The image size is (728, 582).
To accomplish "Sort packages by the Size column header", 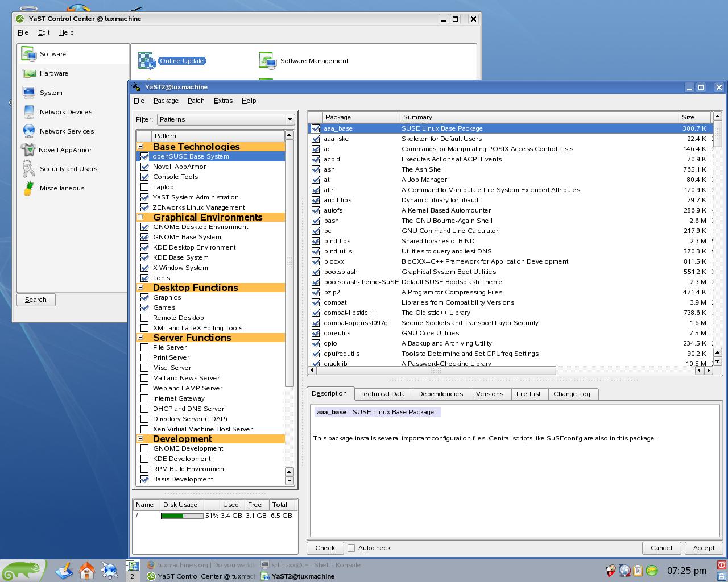I will [x=694, y=117].
